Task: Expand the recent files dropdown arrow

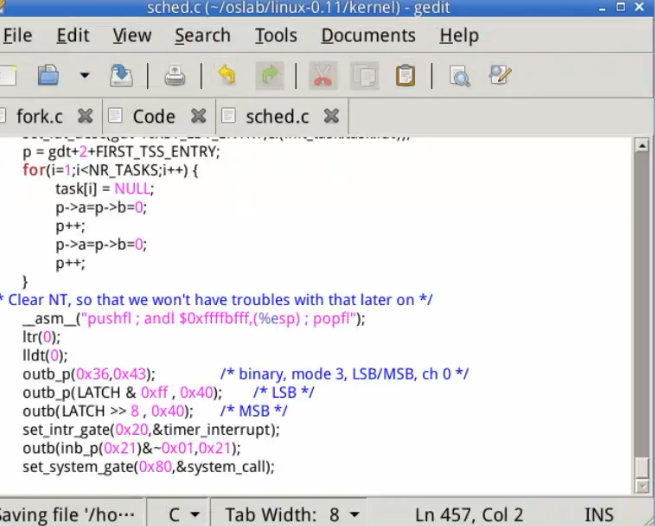Action: click(x=85, y=76)
